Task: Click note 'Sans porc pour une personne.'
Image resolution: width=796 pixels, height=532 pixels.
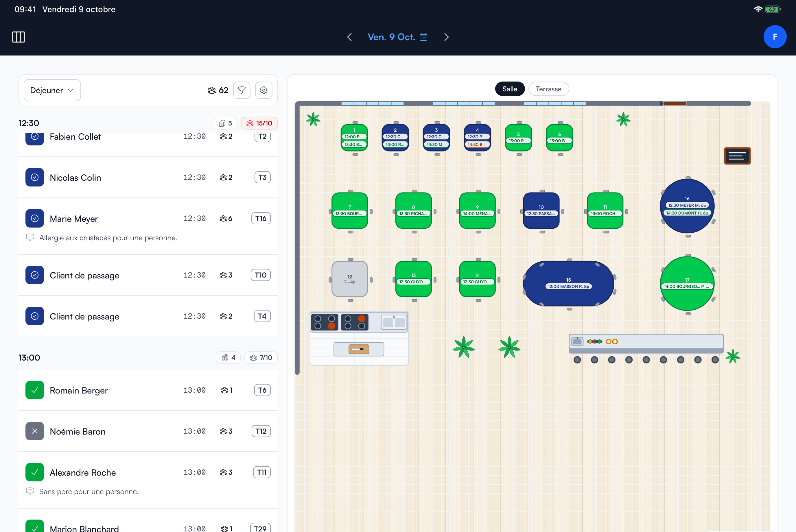Action: click(89, 492)
